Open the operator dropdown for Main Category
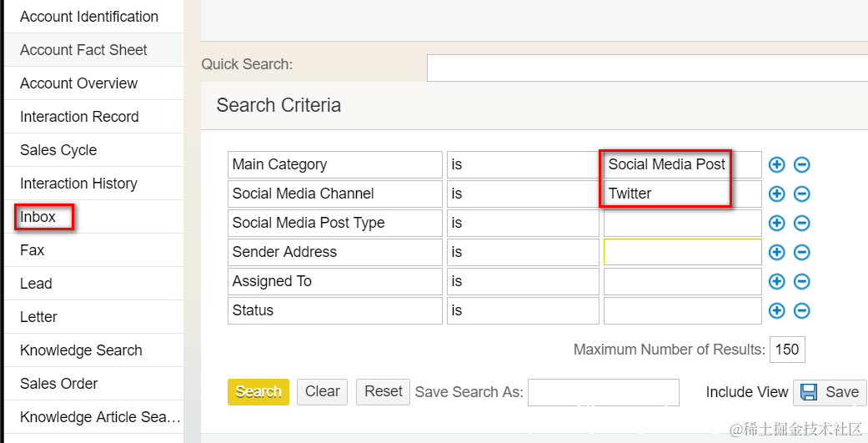Screen dimensions: 868x443 pos(523,164)
